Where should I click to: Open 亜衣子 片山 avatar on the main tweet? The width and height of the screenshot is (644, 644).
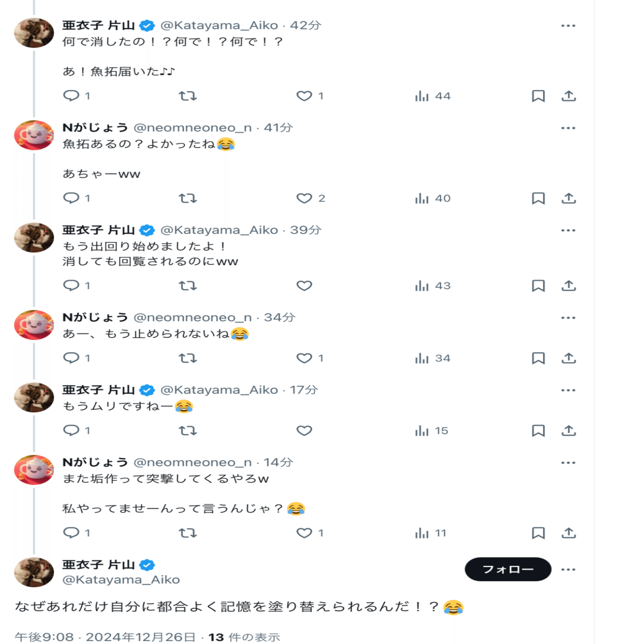pyautogui.click(x=34, y=572)
